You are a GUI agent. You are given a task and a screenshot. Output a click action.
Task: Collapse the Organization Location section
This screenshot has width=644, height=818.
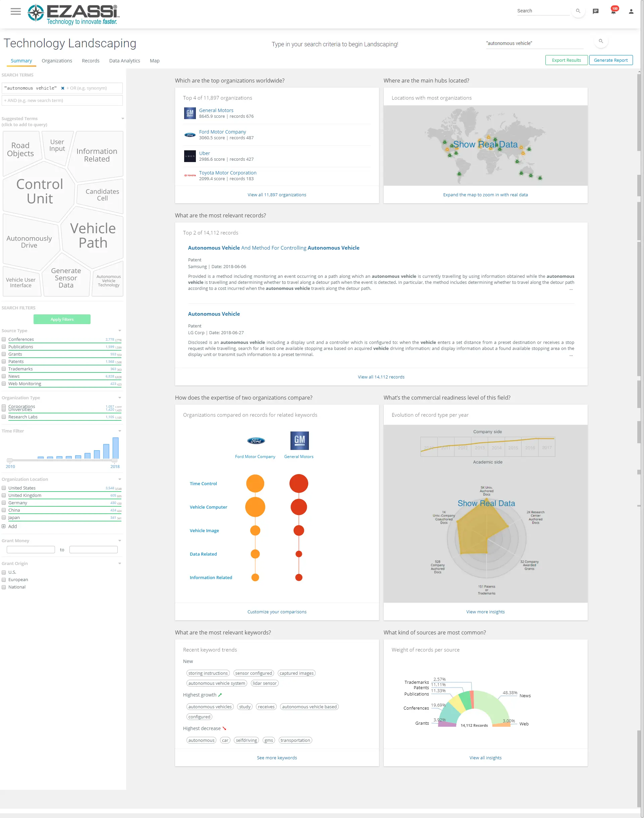click(x=119, y=479)
